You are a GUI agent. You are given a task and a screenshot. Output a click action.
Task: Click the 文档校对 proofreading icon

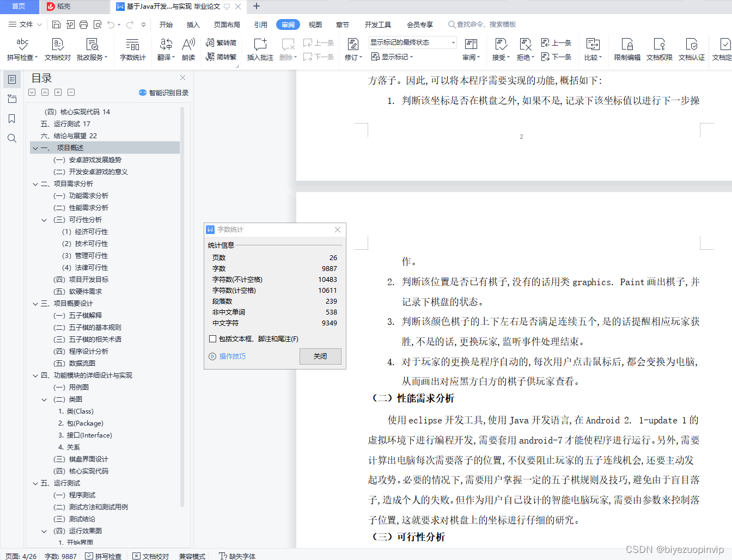click(x=58, y=49)
